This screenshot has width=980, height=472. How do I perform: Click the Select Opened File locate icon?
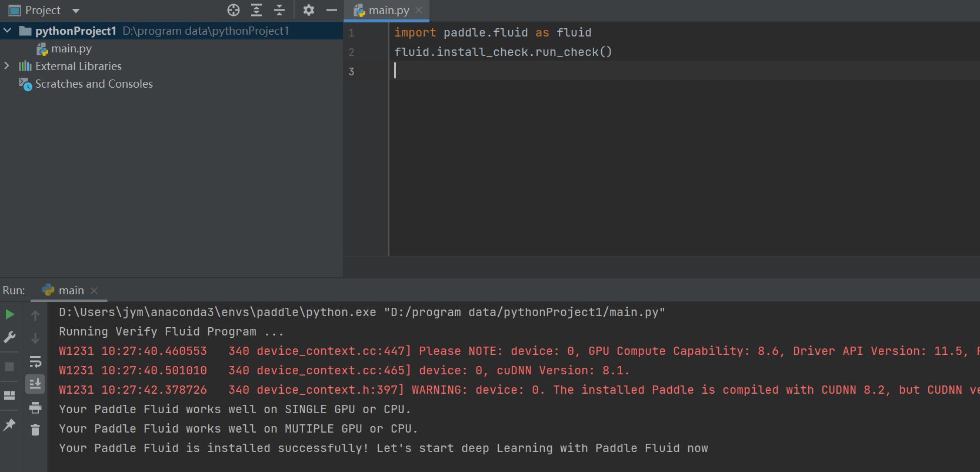(x=234, y=10)
